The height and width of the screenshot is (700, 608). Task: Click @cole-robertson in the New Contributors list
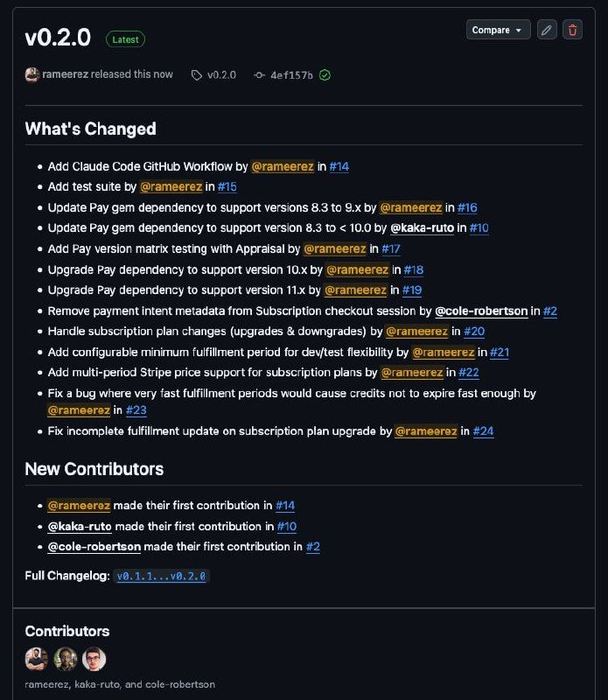(x=94, y=547)
